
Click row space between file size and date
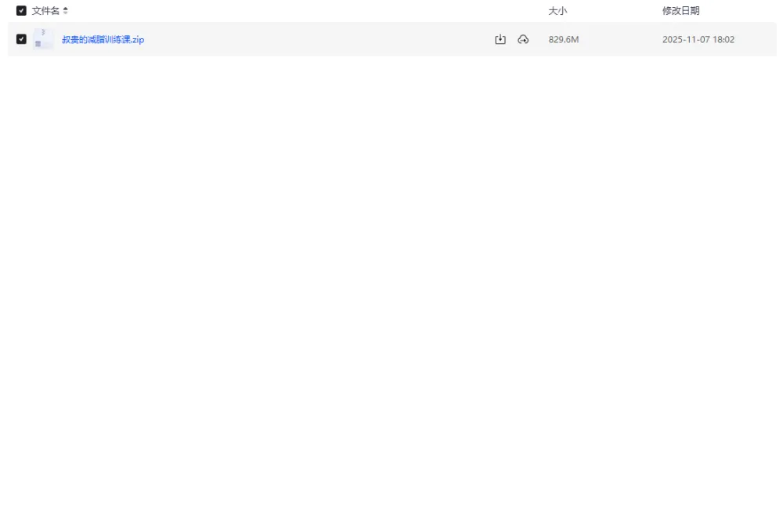point(620,39)
